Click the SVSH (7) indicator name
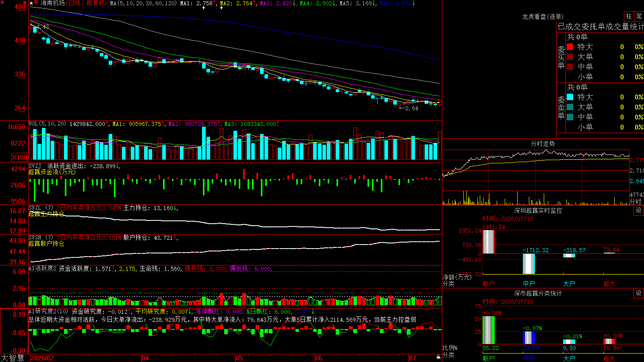This screenshot has height=362, width=644. [41, 237]
